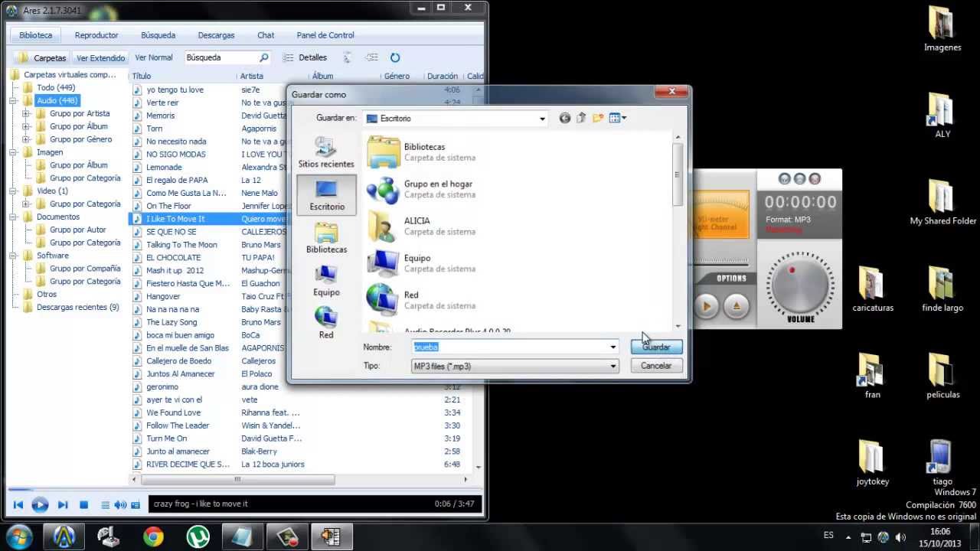Open Guardar en folder dropdown
980x551 pixels.
542,119
